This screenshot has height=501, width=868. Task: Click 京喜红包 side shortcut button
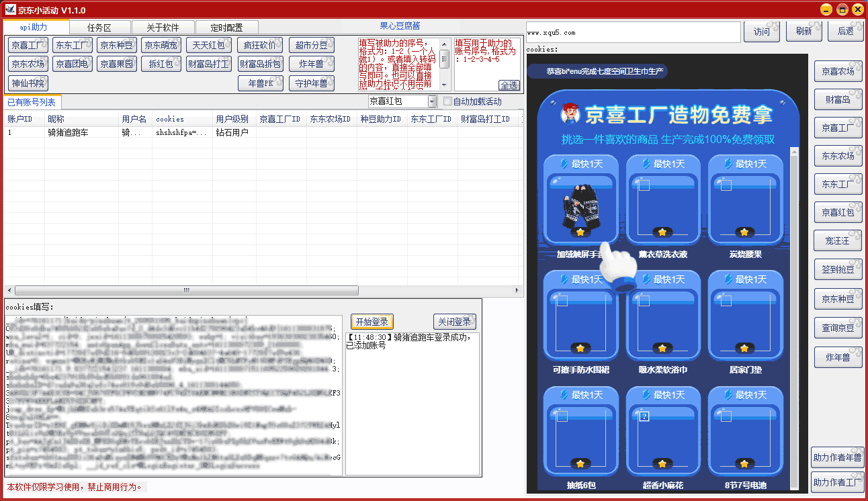pyautogui.click(x=838, y=212)
